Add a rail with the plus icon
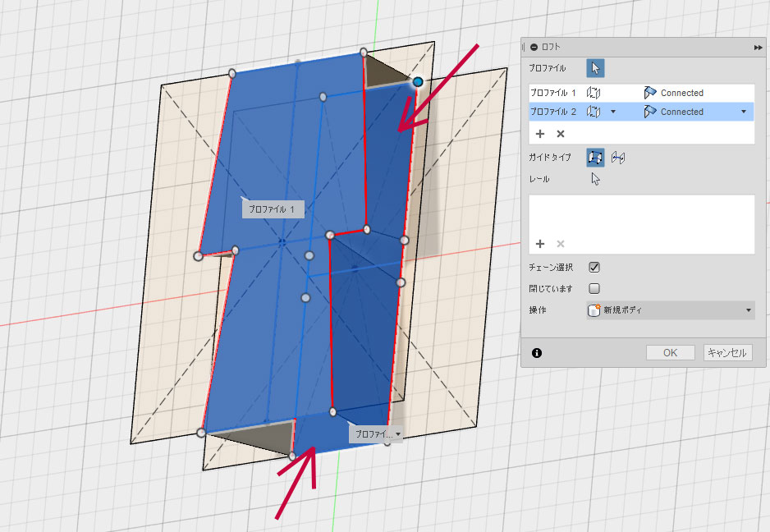770x532 pixels. [x=540, y=243]
